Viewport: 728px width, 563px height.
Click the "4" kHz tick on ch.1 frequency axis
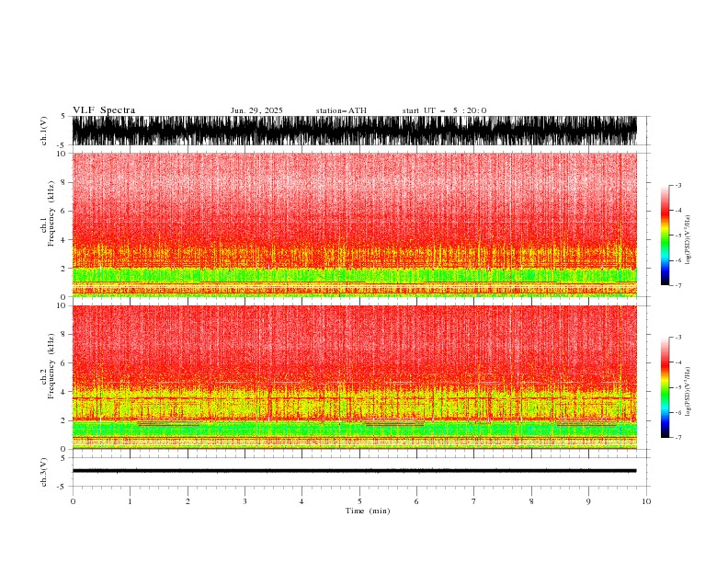point(64,240)
